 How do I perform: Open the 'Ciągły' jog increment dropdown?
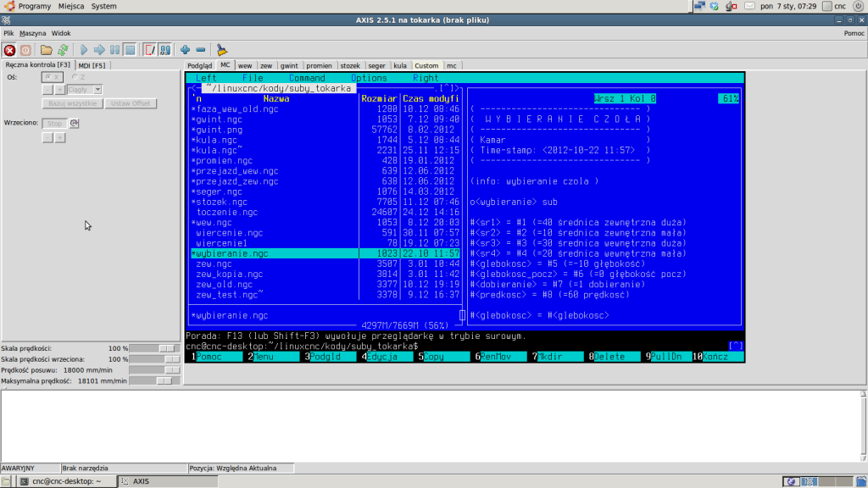(97, 89)
